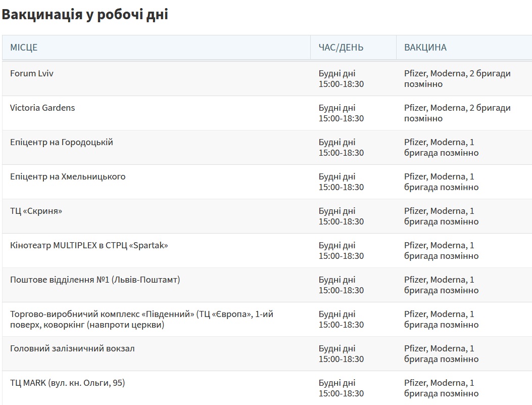Click the vaccine cell in Victoria Gardens row

pyautogui.click(x=457, y=113)
